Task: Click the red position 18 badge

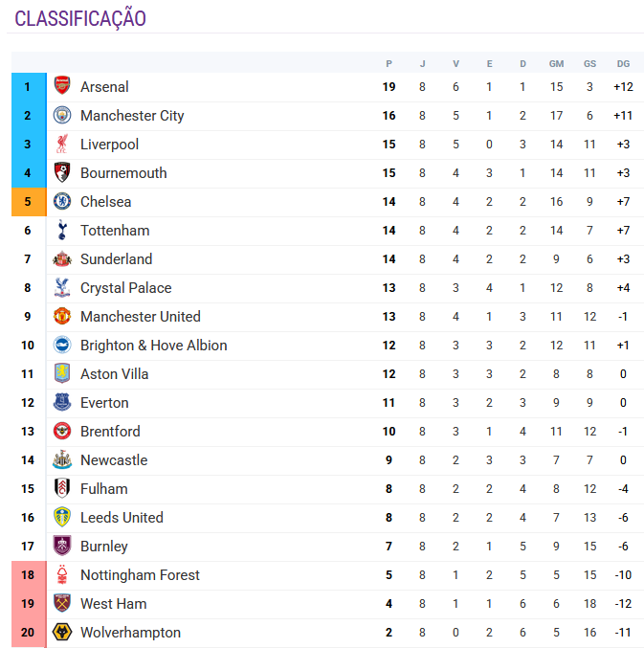Action: [28, 575]
